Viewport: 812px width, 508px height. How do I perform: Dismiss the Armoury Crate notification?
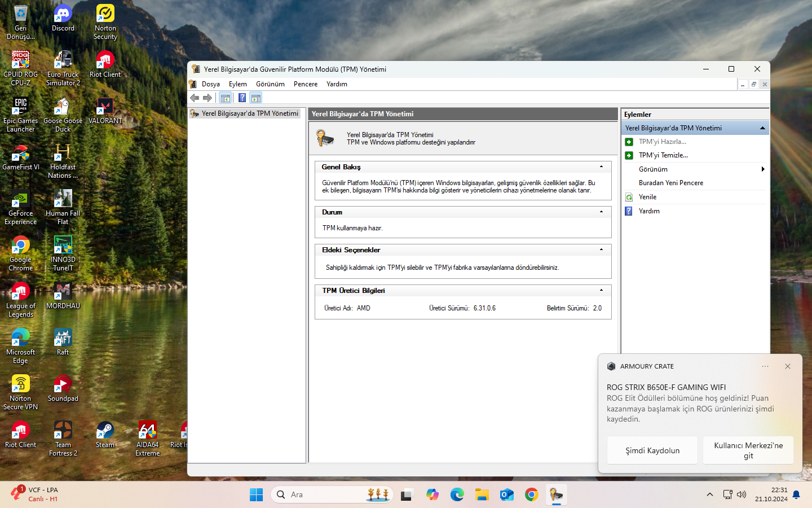tap(788, 366)
